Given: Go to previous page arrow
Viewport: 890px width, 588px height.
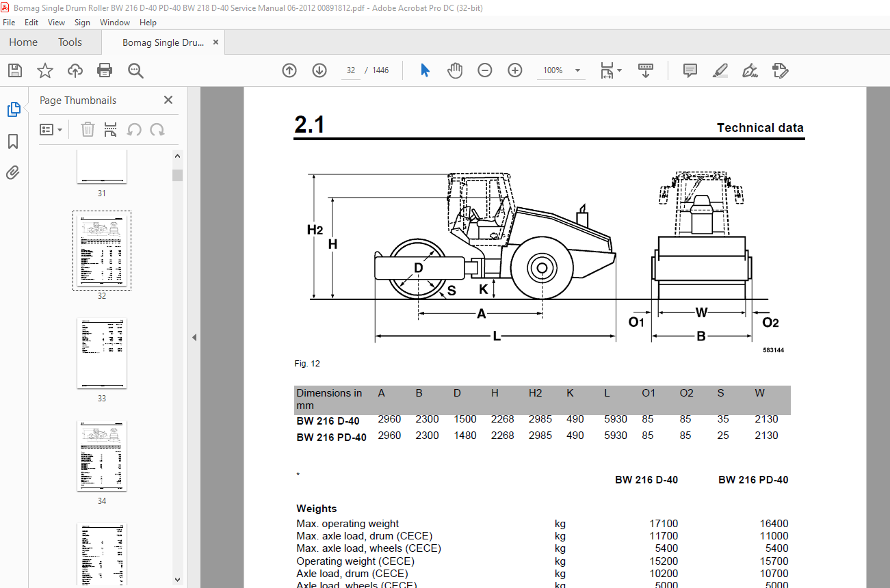Looking at the screenshot, I should (289, 70).
